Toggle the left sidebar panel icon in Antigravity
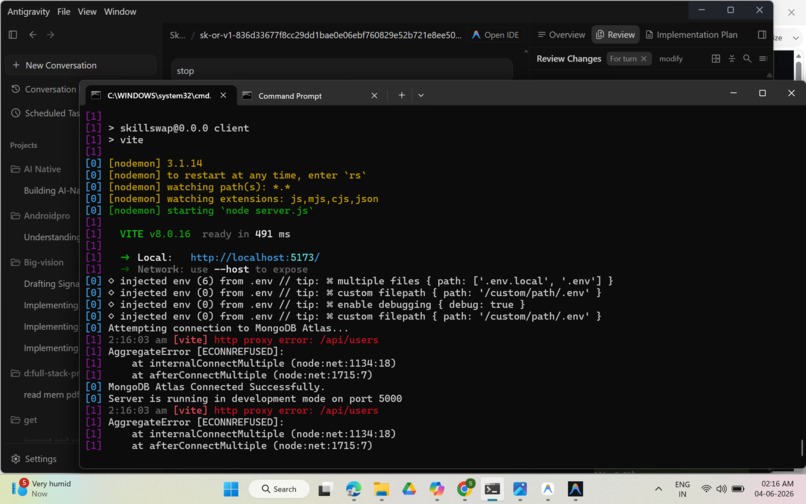Viewport: 806px width, 504px height. [13, 34]
